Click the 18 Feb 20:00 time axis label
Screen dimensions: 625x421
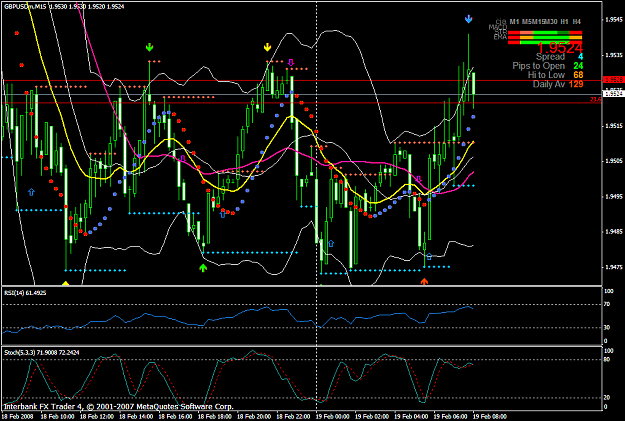tap(253, 417)
